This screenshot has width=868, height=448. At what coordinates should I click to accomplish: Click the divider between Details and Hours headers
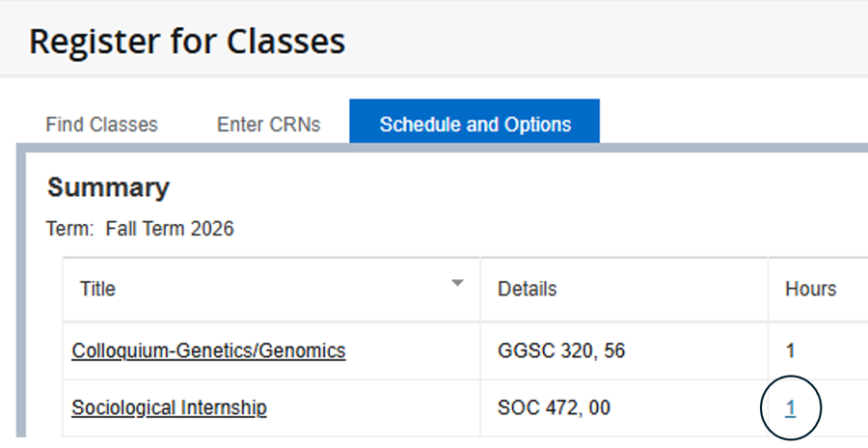click(768, 289)
